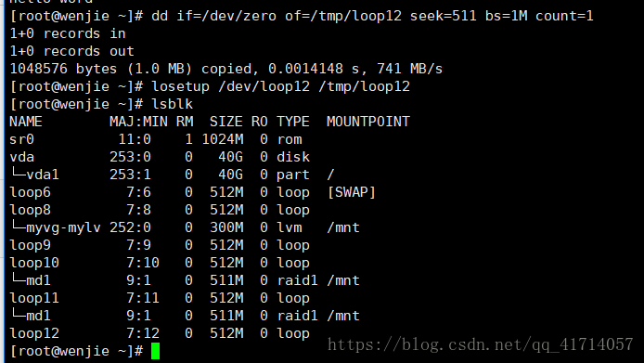Click the loop8 device name
The height and width of the screenshot is (363, 644).
30,210
